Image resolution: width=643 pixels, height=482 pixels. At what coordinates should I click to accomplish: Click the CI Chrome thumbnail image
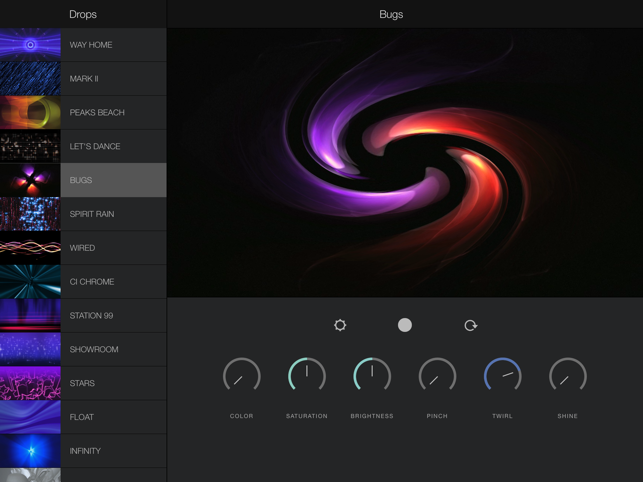click(30, 282)
